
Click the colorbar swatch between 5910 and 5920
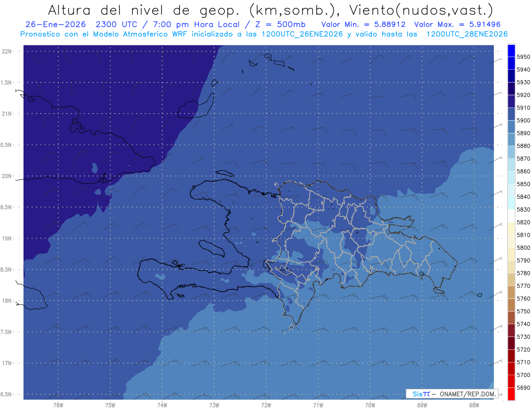(x=511, y=101)
